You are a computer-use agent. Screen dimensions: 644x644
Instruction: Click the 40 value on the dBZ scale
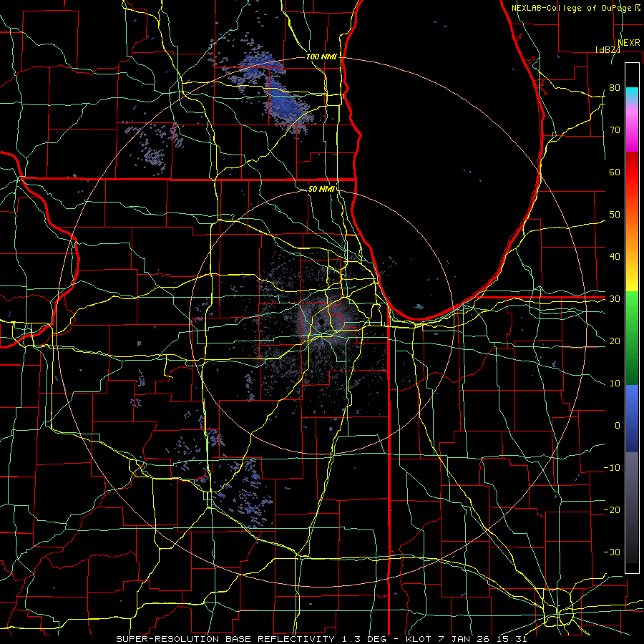pyautogui.click(x=615, y=257)
